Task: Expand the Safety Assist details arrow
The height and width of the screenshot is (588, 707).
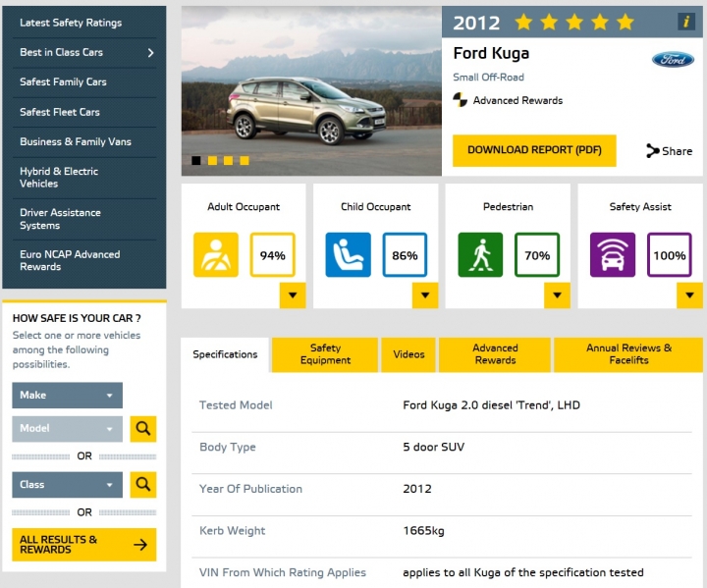Action: tap(689, 295)
